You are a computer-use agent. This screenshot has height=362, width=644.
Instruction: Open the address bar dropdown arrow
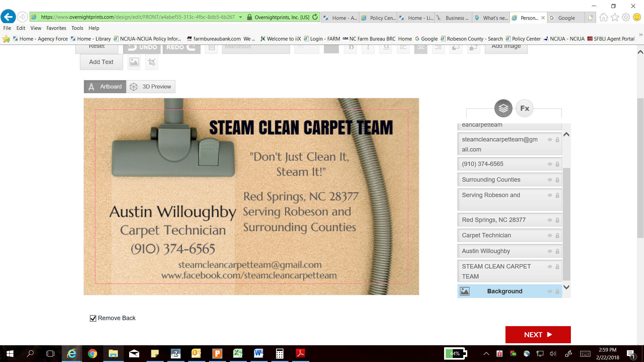240,17
